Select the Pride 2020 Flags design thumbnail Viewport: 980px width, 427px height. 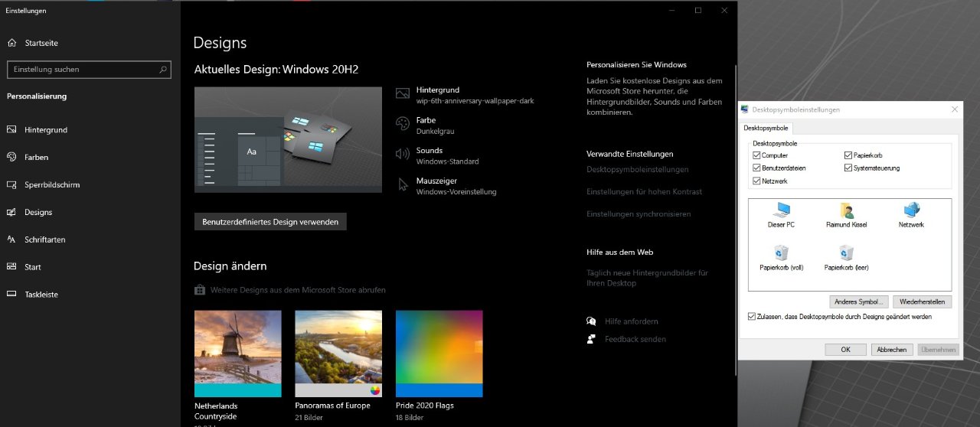pos(439,354)
